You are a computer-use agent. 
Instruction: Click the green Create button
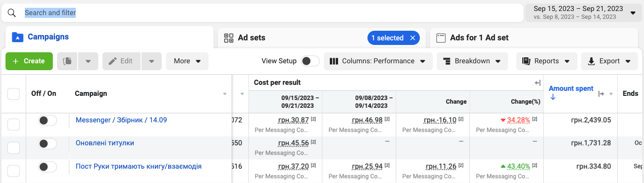29,61
